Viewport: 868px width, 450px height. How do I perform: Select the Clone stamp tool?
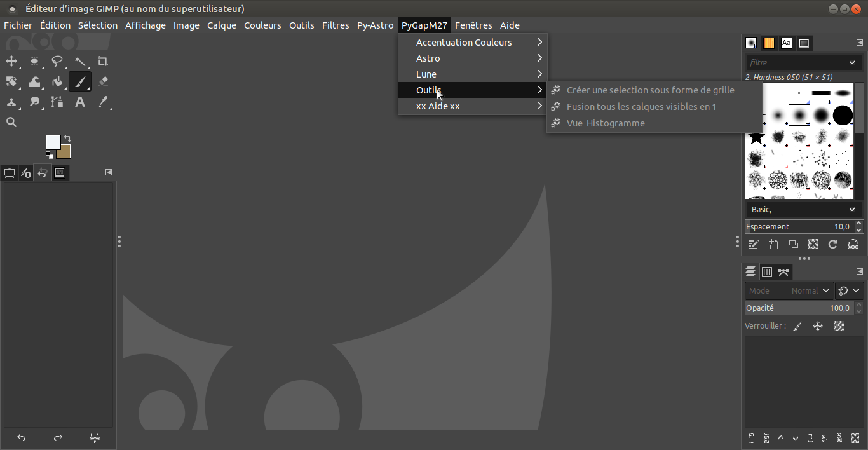click(11, 102)
